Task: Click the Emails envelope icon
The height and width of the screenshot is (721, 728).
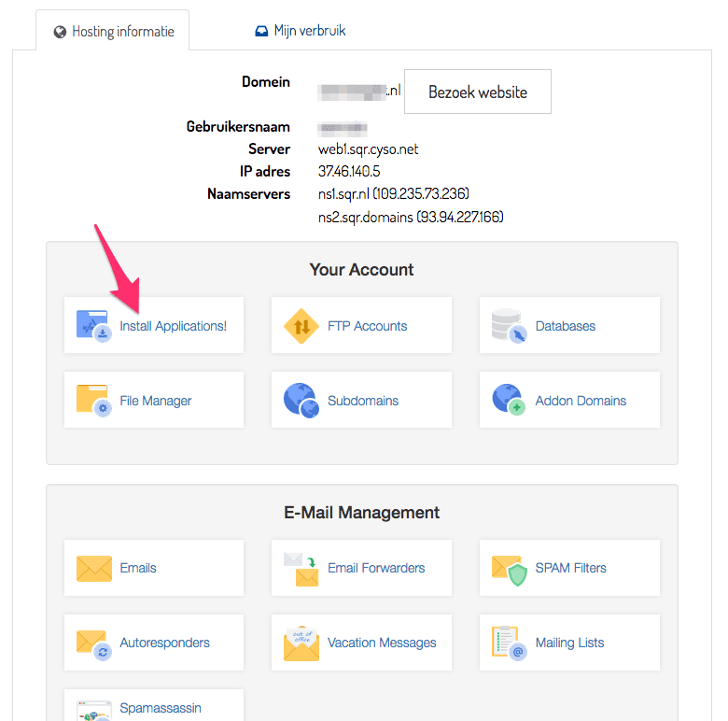Action: tap(93, 568)
